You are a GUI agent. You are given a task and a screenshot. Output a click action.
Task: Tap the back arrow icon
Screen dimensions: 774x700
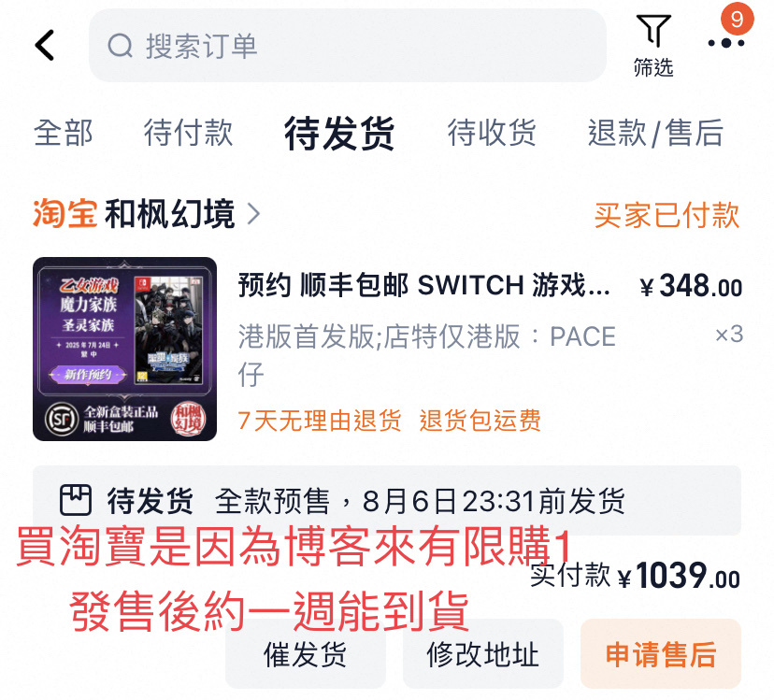[x=45, y=45]
